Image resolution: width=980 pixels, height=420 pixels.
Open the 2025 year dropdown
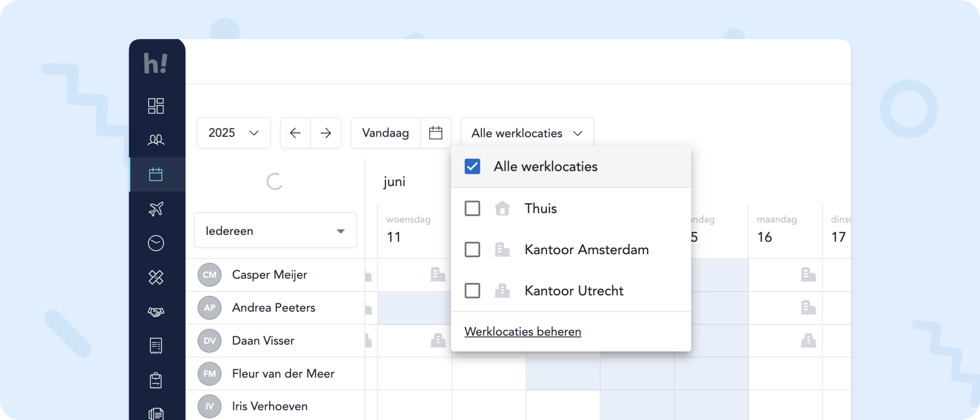[233, 133]
